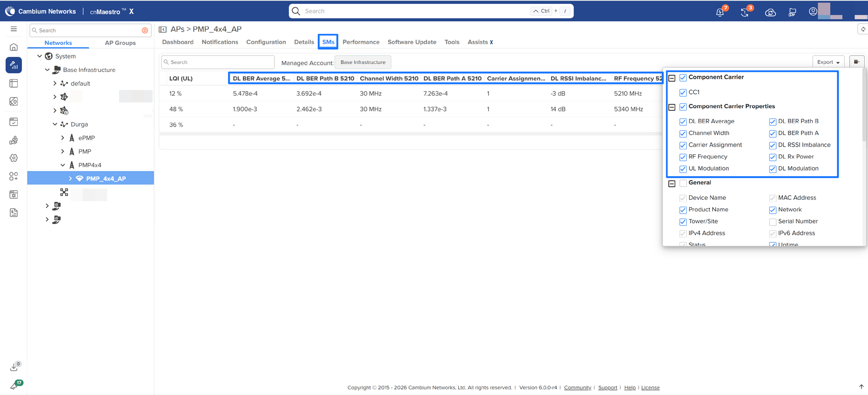Image resolution: width=868 pixels, height=395 pixels.
Task: Uncheck the RF Frequency checkbox
Action: (683, 157)
